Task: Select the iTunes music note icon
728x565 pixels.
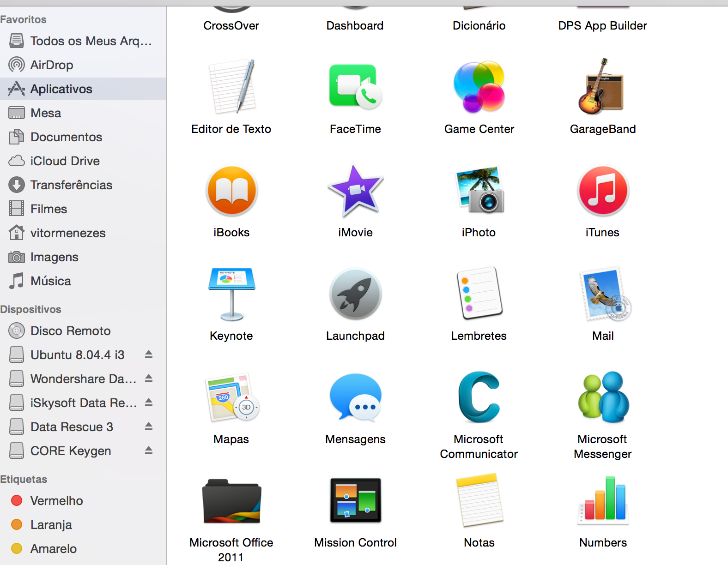Action: (x=602, y=190)
